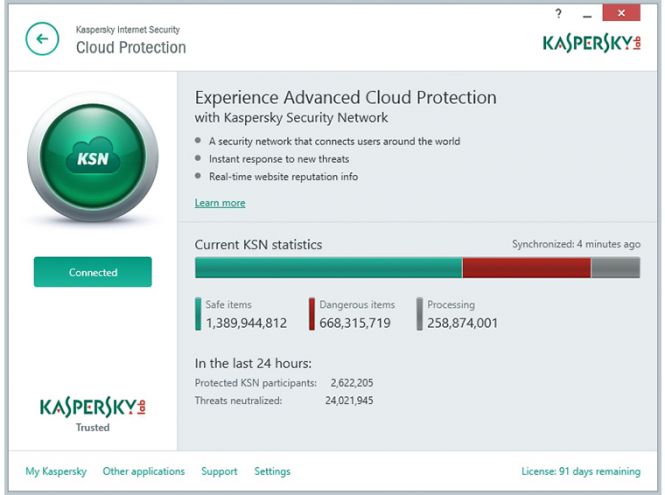665x495 pixels.
Task: Minimize the Kaspersky window
Action: 587,16
